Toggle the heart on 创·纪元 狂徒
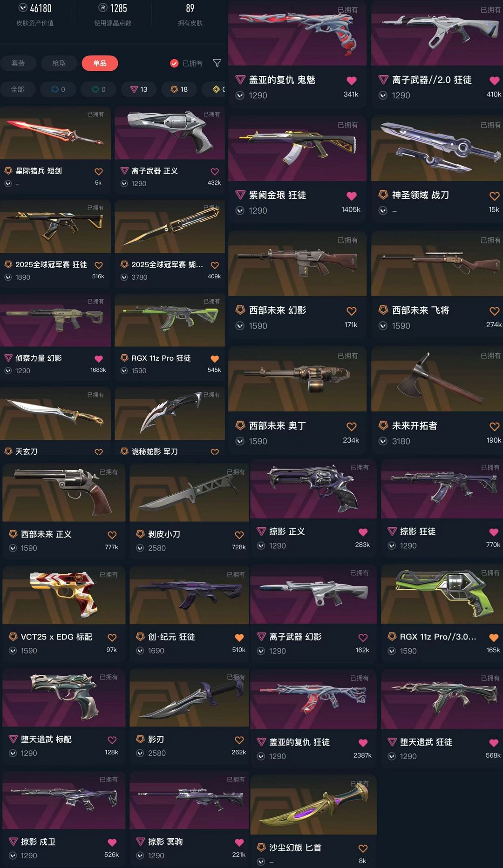This screenshot has width=503, height=868. (239, 638)
